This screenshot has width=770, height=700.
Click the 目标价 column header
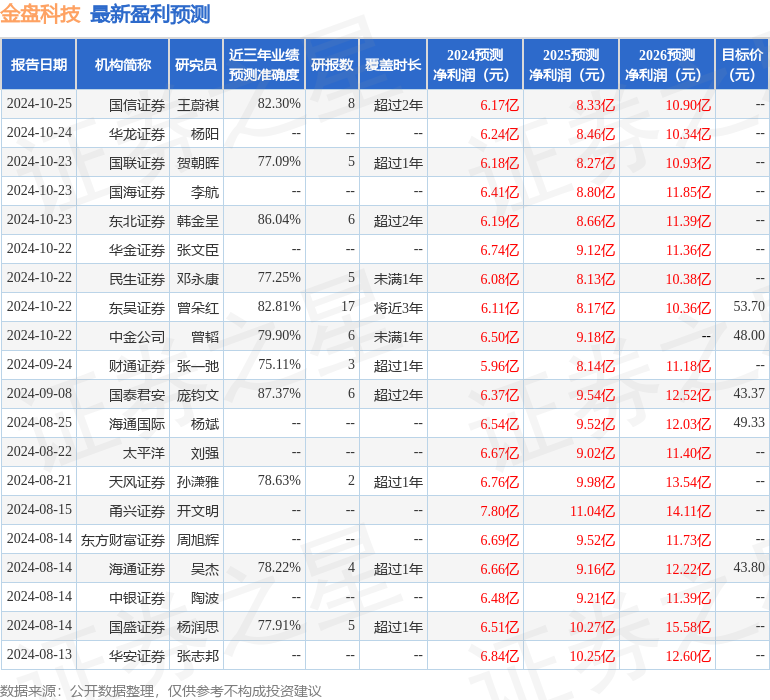pyautogui.click(x=742, y=64)
